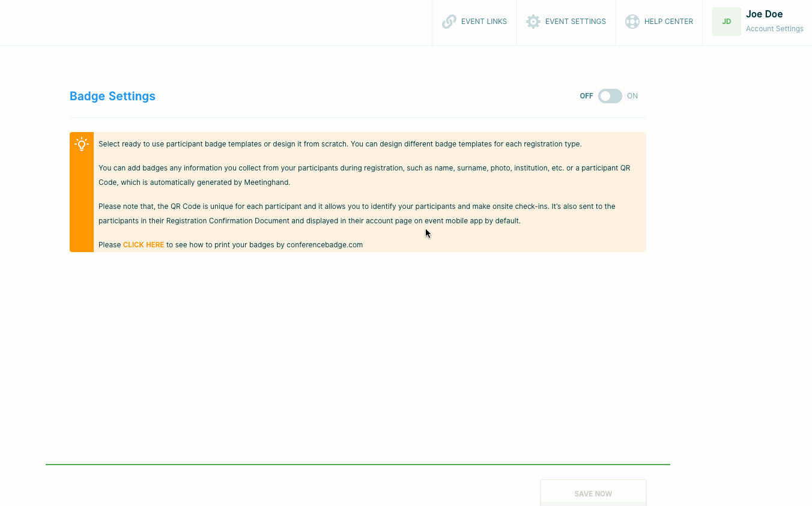The height and width of the screenshot is (506, 812).
Task: Click the paragraph starting 'Select ready to use'
Action: coord(340,144)
